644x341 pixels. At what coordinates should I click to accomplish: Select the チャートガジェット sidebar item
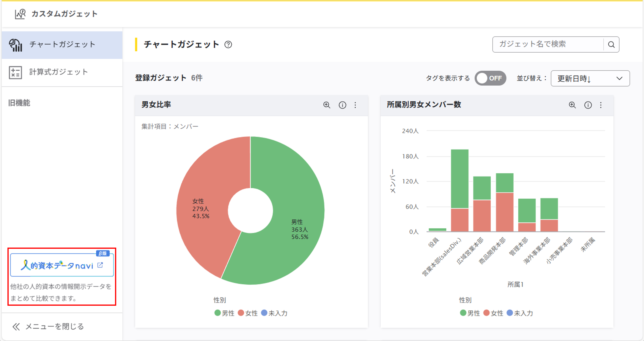(x=62, y=45)
